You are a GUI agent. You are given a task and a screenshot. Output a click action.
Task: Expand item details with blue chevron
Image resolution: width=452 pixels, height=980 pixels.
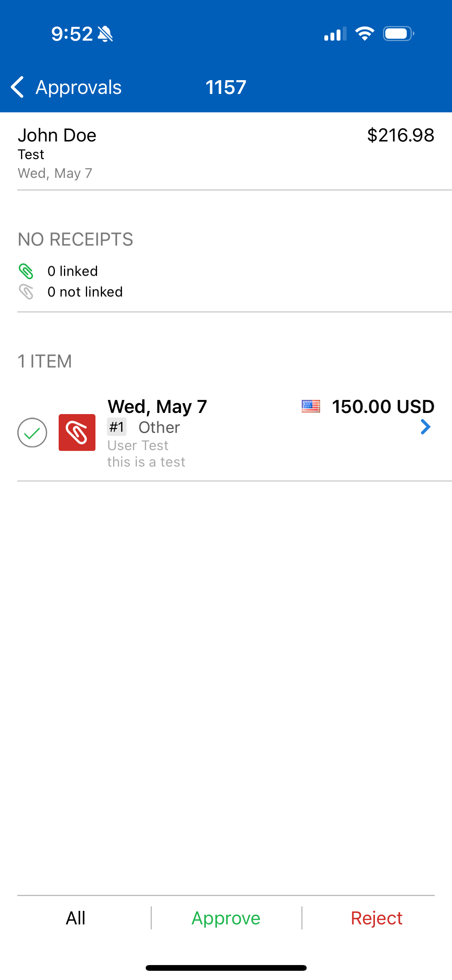[x=426, y=427]
